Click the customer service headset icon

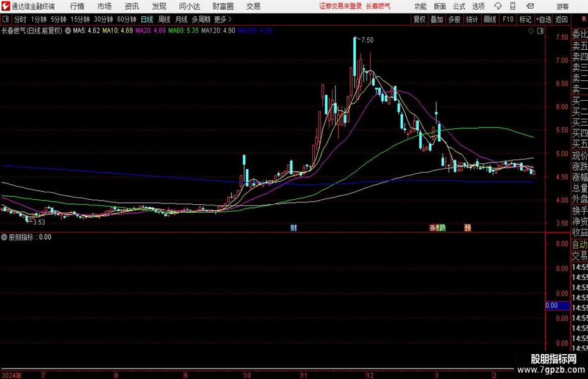[498, 6]
